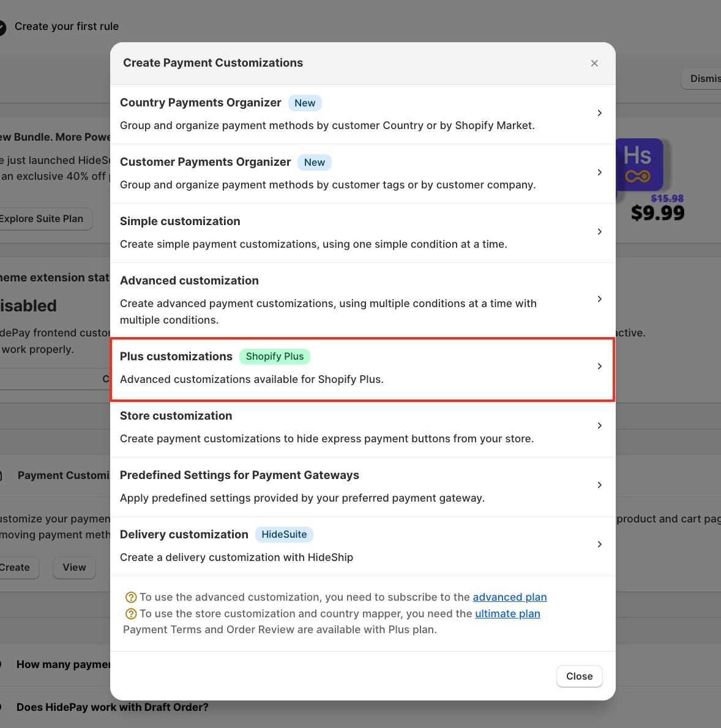Image resolution: width=721 pixels, height=728 pixels.
Task: Open the Customer Payments Organizer arrow
Action: click(599, 173)
